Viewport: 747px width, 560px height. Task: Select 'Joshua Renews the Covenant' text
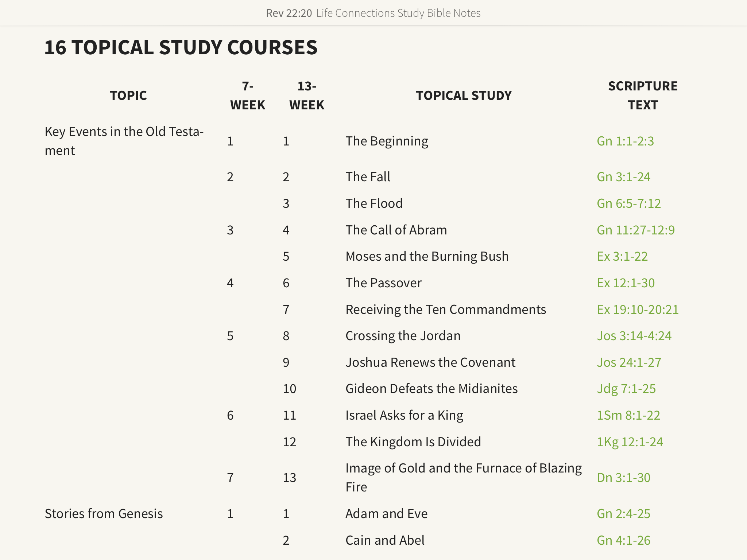click(430, 362)
